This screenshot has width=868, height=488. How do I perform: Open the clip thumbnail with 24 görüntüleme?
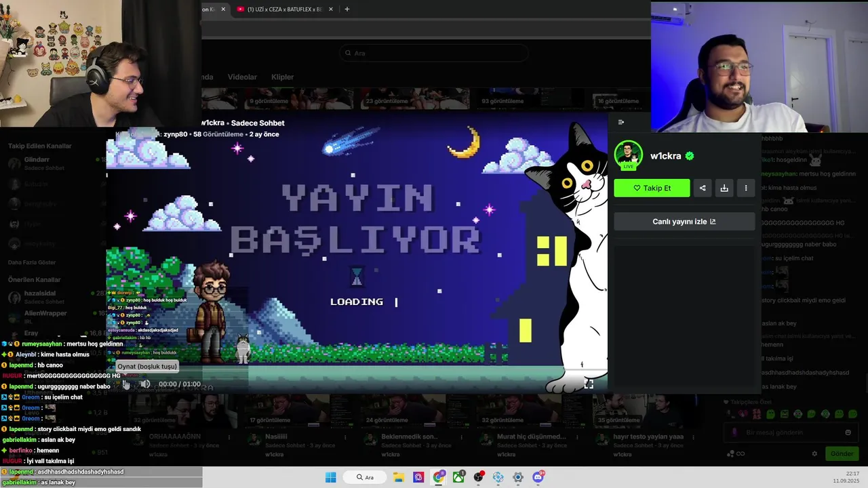(x=415, y=411)
